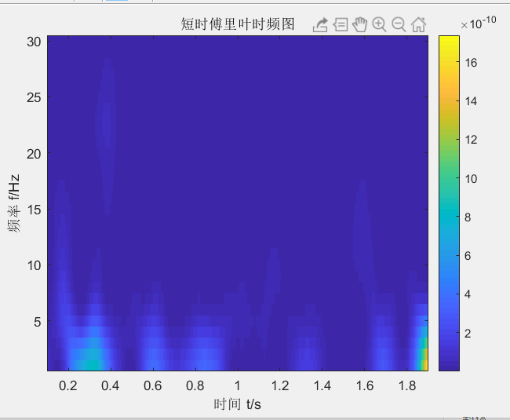Image resolution: width=510 pixels, height=420 pixels.
Task: Click the x-axis tick label 0.6
Action: pyautogui.click(x=153, y=385)
